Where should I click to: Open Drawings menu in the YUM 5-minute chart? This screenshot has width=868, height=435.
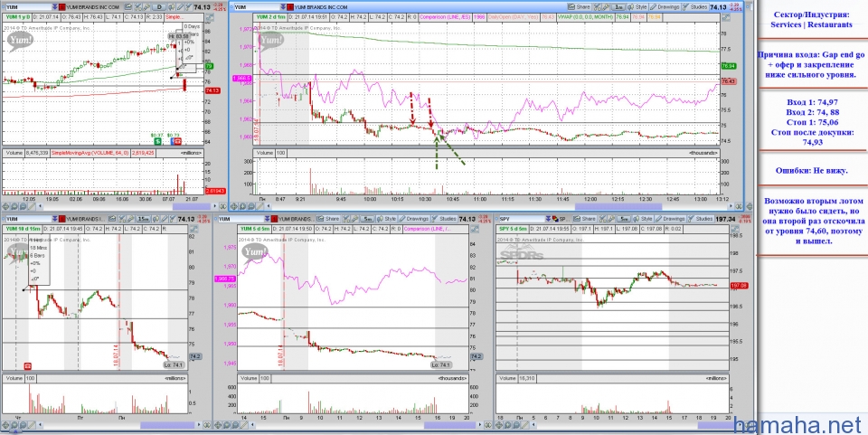click(x=413, y=219)
